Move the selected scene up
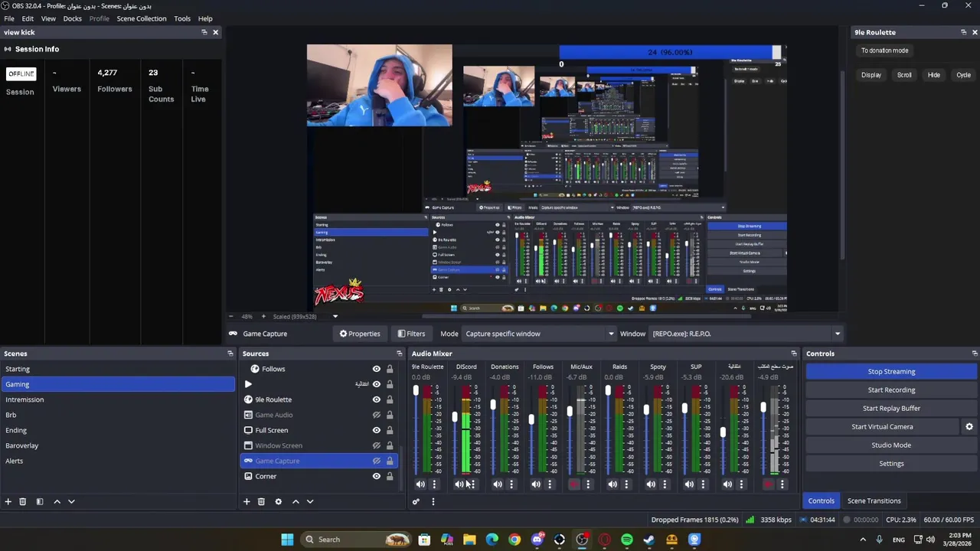The image size is (980, 551). pos(57,501)
